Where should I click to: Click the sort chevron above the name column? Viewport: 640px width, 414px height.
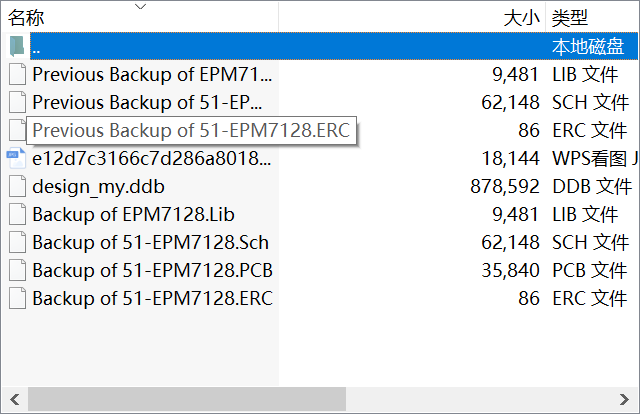[140, 6]
